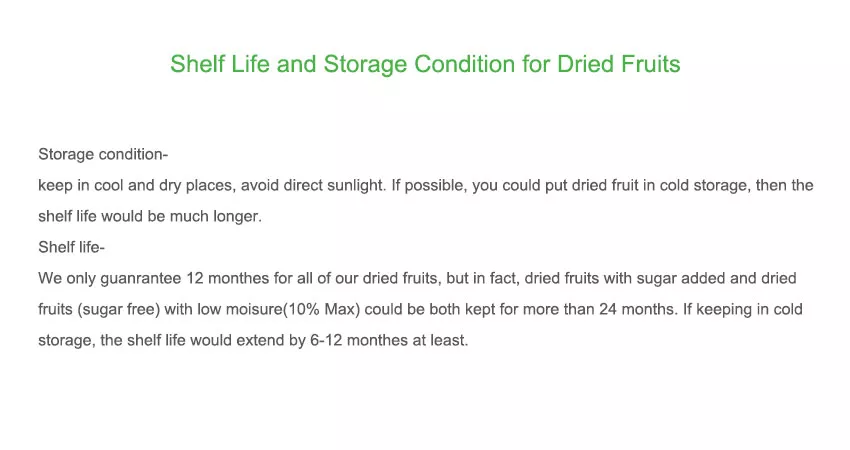Viewport: 850px width, 450px height.
Task: Click the green page title heading
Action: click(425, 64)
